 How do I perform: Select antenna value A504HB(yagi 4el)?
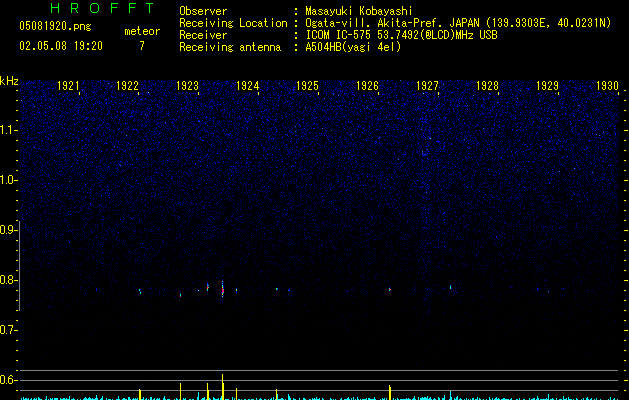point(353,47)
